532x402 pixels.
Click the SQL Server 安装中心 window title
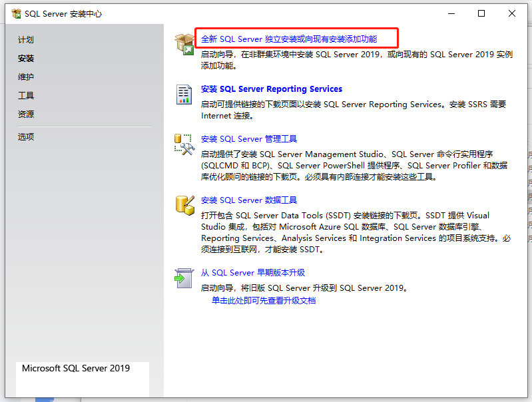63,14
